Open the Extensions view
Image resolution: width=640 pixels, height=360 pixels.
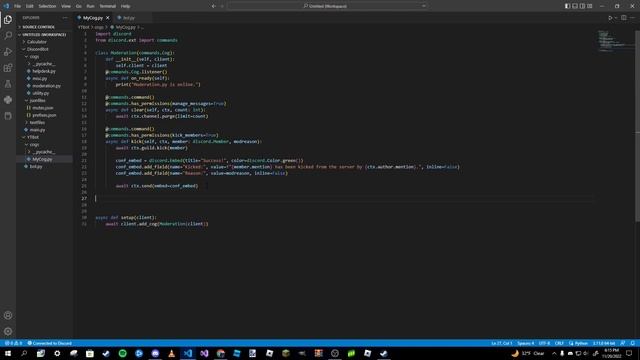[x=8, y=68]
